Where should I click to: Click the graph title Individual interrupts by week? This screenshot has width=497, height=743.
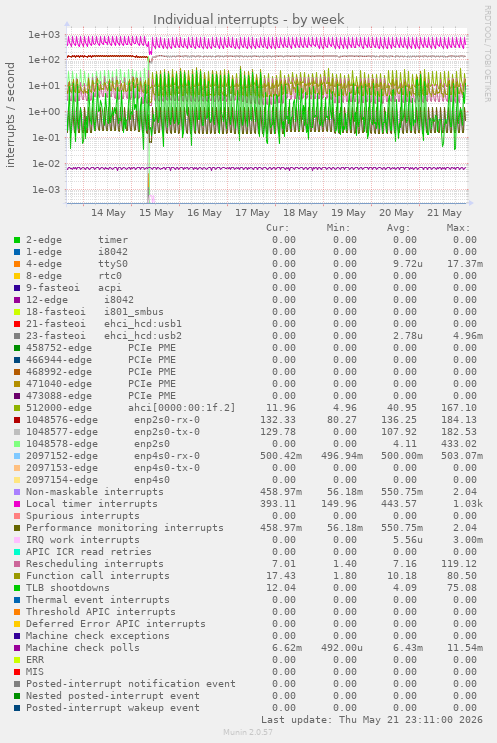[248, 19]
